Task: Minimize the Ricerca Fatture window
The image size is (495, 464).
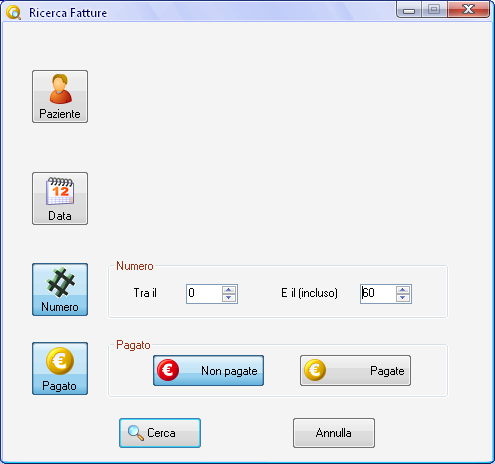Action: pyautogui.click(x=409, y=10)
